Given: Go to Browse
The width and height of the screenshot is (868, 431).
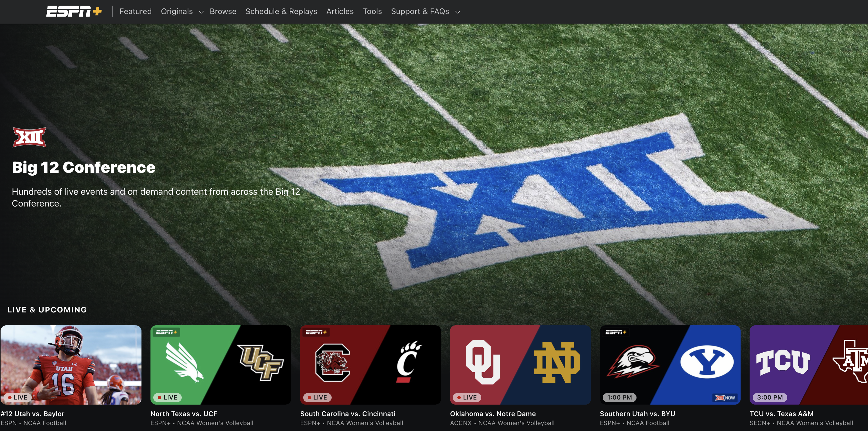Looking at the screenshot, I should pyautogui.click(x=223, y=12).
